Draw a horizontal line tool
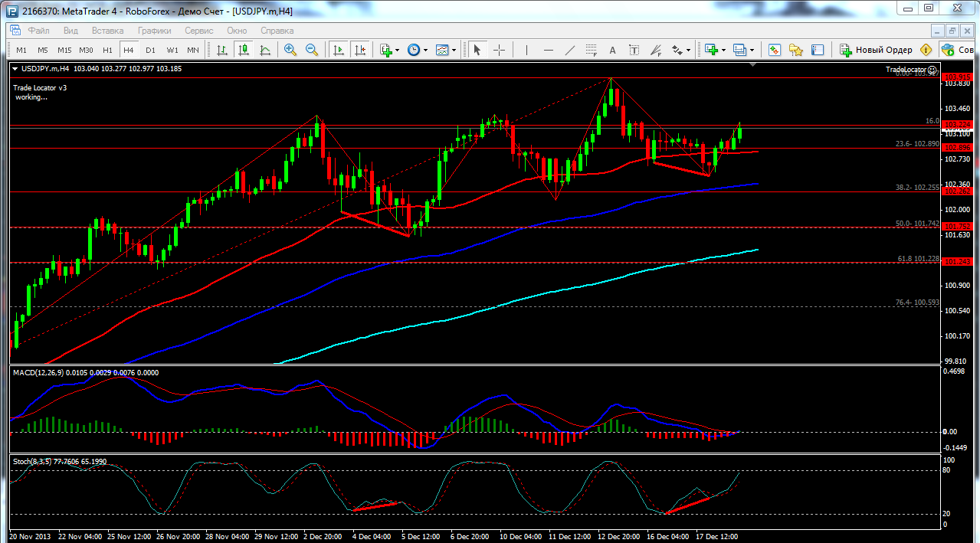The width and height of the screenshot is (980, 543). [x=548, y=50]
